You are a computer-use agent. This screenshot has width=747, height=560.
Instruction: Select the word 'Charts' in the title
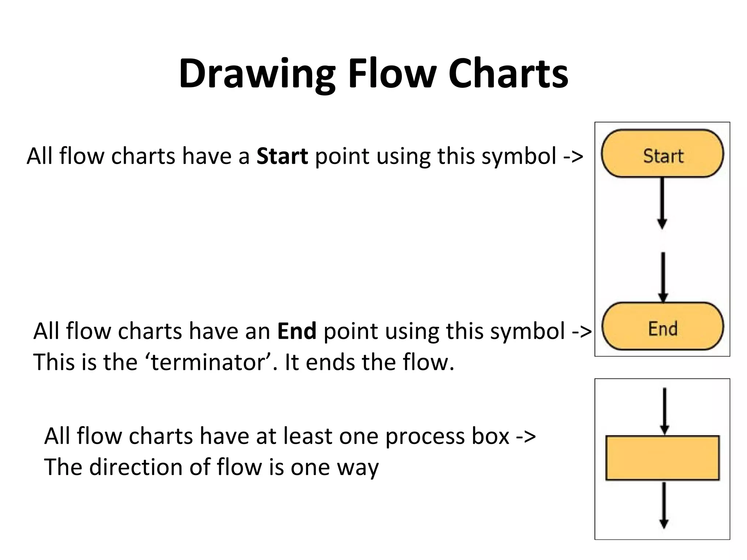coord(508,74)
